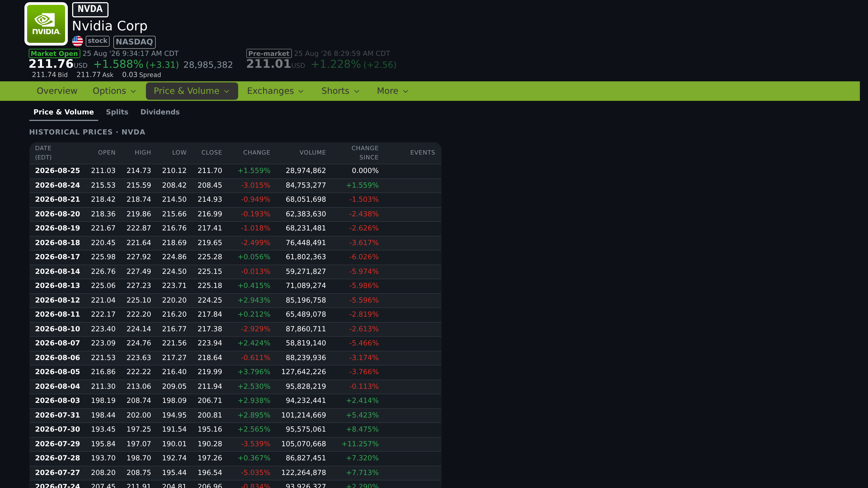Click the US flag icon
The height and width of the screenshot is (488, 868).
pyautogui.click(x=78, y=41)
